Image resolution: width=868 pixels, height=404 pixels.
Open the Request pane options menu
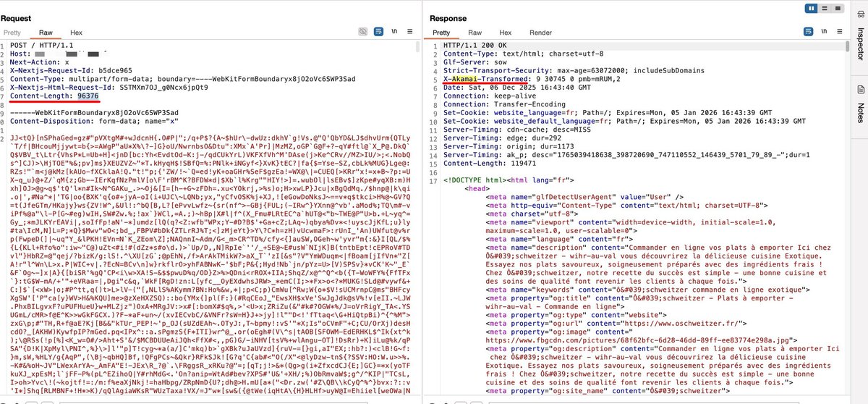point(411,33)
